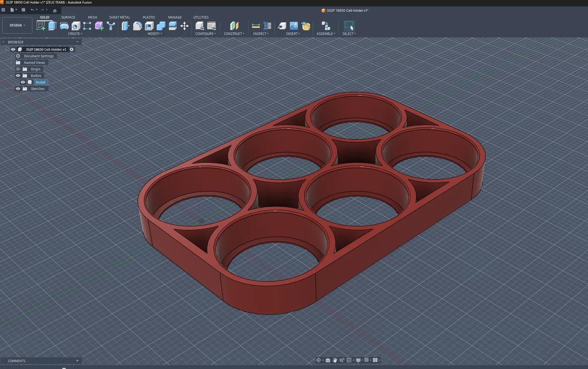Viewport: 588px width, 369px height.
Task: Select the Measure tool
Action: click(256, 26)
